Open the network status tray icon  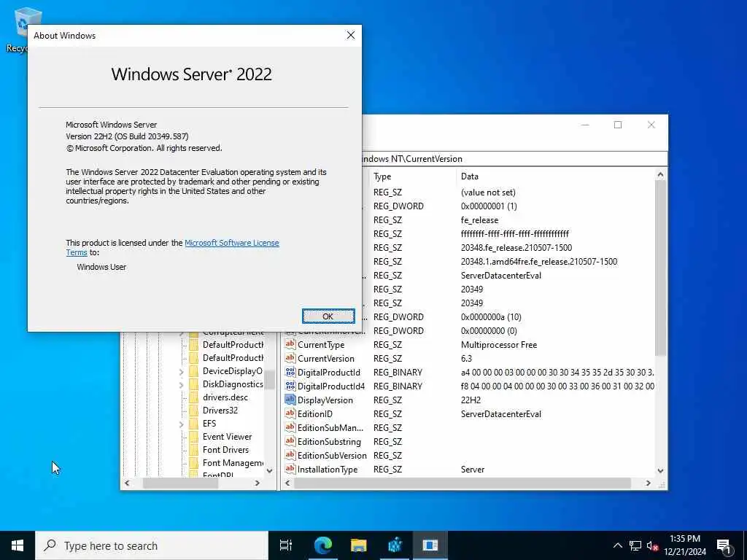(635, 545)
